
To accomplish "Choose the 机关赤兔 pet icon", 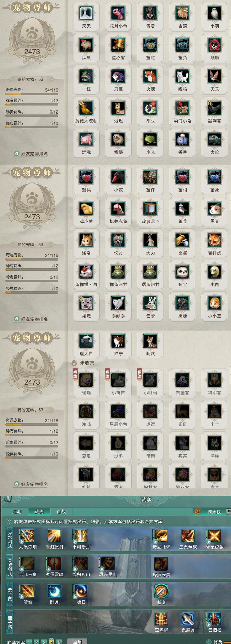I will click(x=118, y=209).
